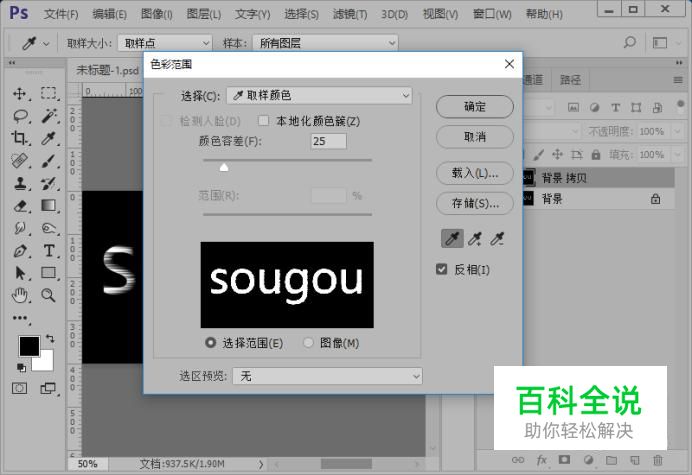
Task: Select the Path Selection tool
Action: coord(20,273)
